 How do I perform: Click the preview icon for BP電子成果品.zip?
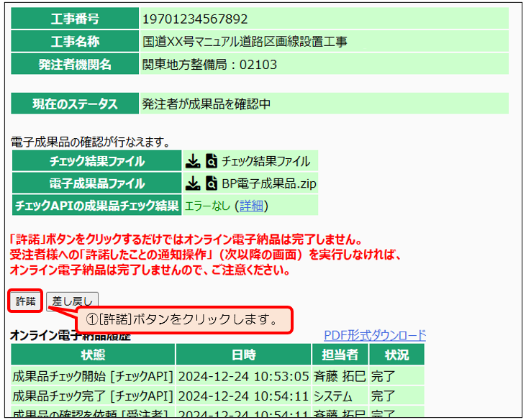tap(211, 183)
